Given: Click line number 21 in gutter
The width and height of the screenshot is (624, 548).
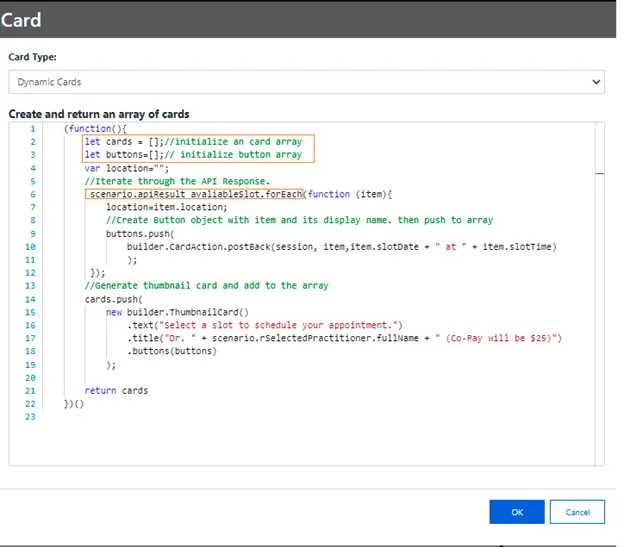Looking at the screenshot, I should click(30, 391).
